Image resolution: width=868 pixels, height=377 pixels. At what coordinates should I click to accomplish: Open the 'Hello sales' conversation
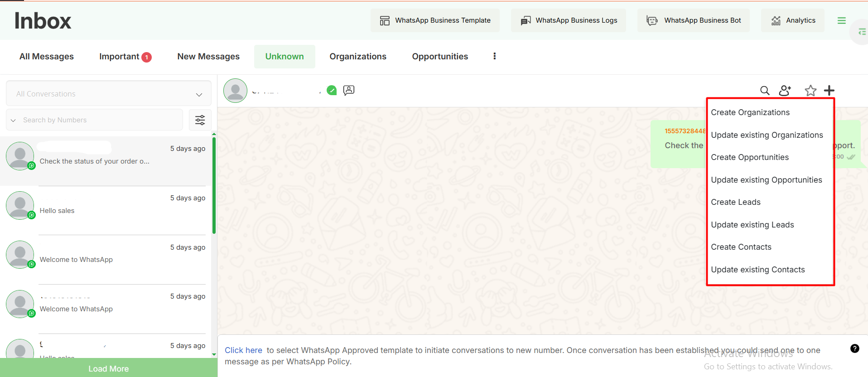(106, 210)
